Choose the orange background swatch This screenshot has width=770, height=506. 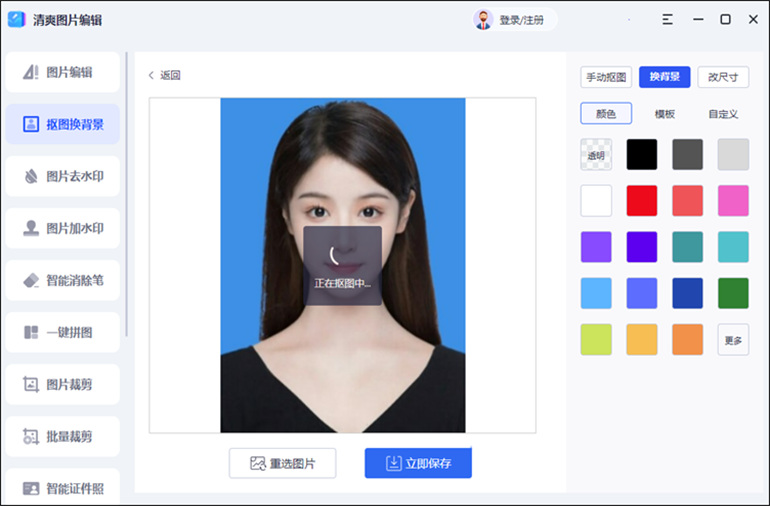[x=688, y=339]
